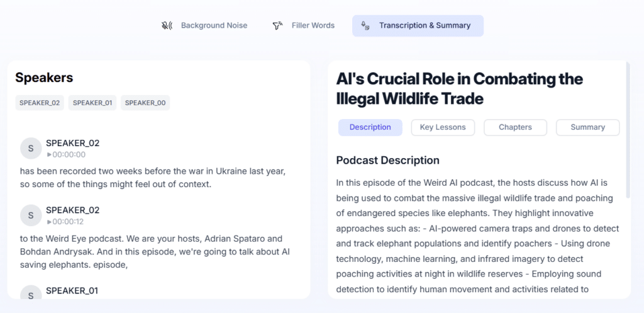Viewport: 644px width, 313px height.
Task: Click the summary panel vertical scrollbar
Action: (x=628, y=130)
